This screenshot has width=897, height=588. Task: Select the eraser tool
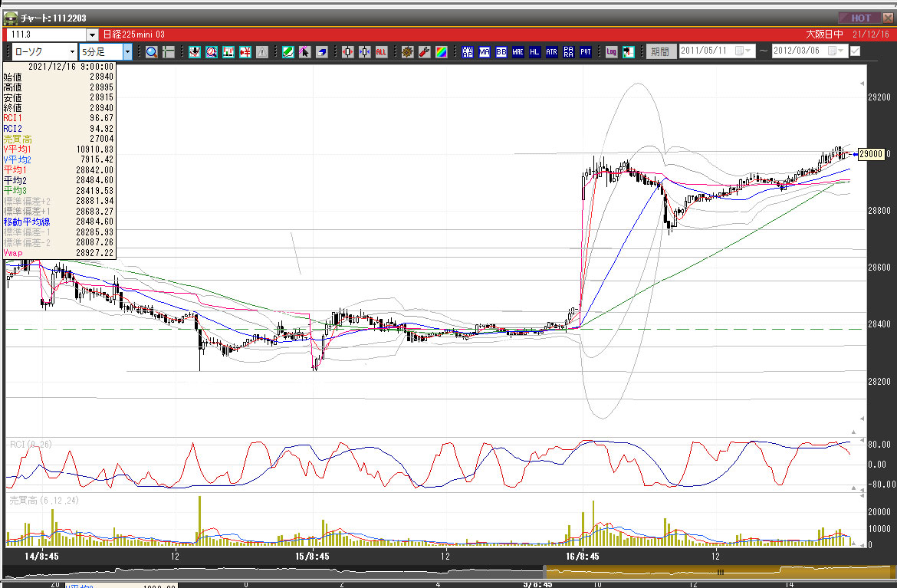pyautogui.click(x=321, y=52)
